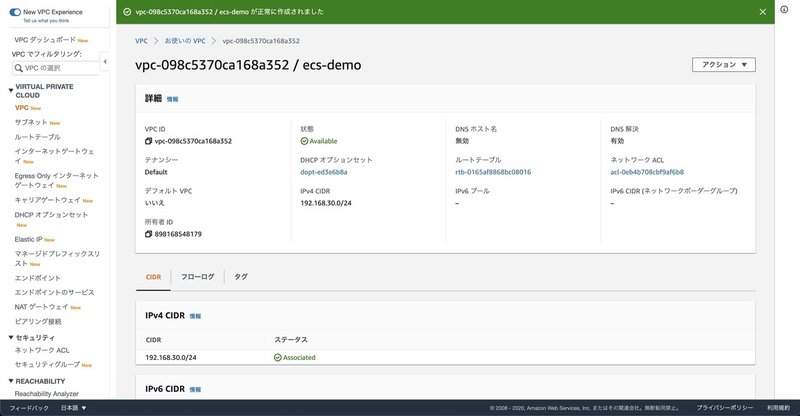The width and height of the screenshot is (800, 416).
Task: Open サブネット in sidebar
Action: click(x=31, y=123)
